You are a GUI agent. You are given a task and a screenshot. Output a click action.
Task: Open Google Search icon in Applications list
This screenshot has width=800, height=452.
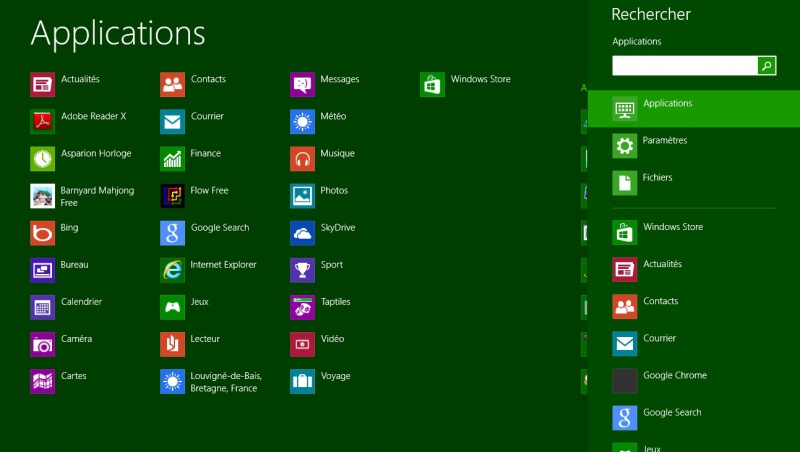(172, 233)
